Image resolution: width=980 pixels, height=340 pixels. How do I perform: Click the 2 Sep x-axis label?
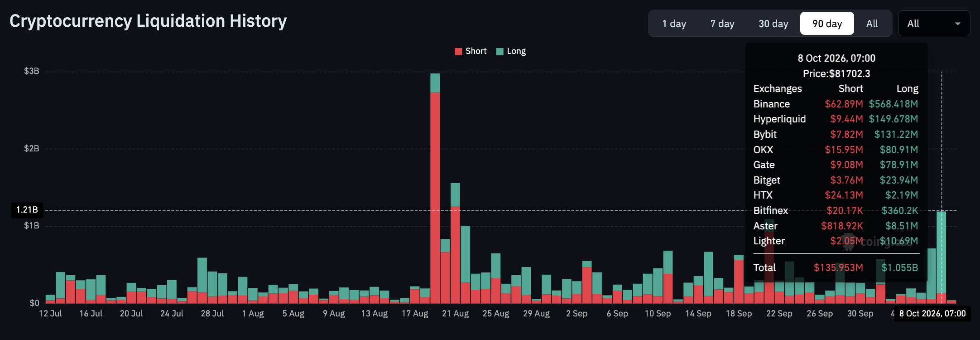[x=577, y=314]
